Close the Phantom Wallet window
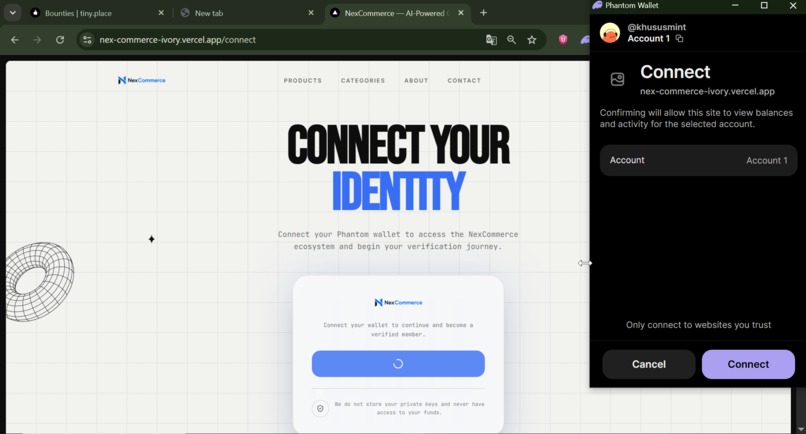 (793, 5)
